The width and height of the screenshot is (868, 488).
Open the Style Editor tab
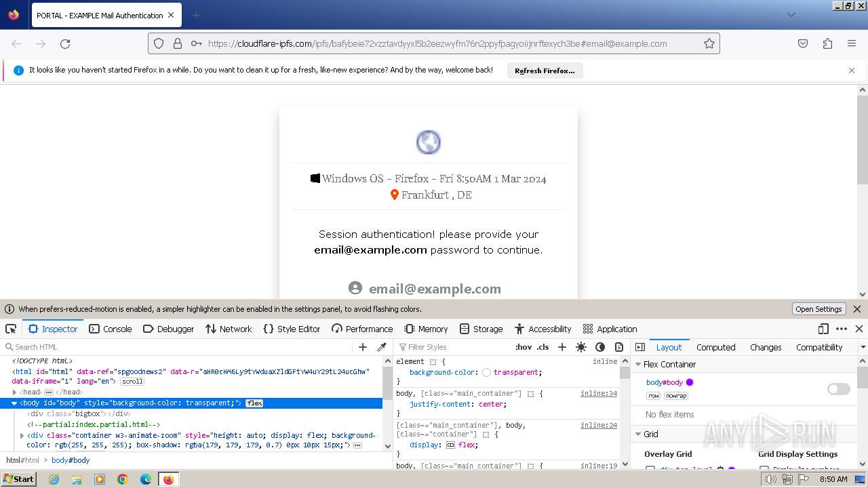(292, 329)
